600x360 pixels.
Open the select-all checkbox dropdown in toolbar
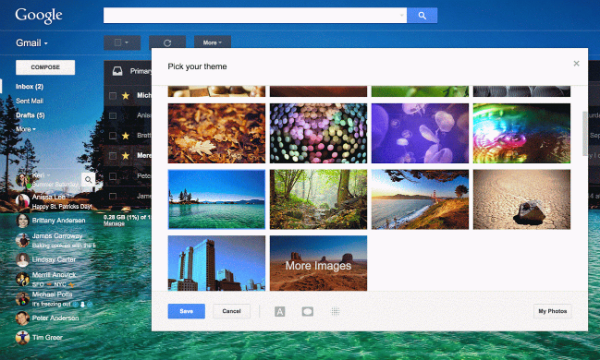(122, 42)
